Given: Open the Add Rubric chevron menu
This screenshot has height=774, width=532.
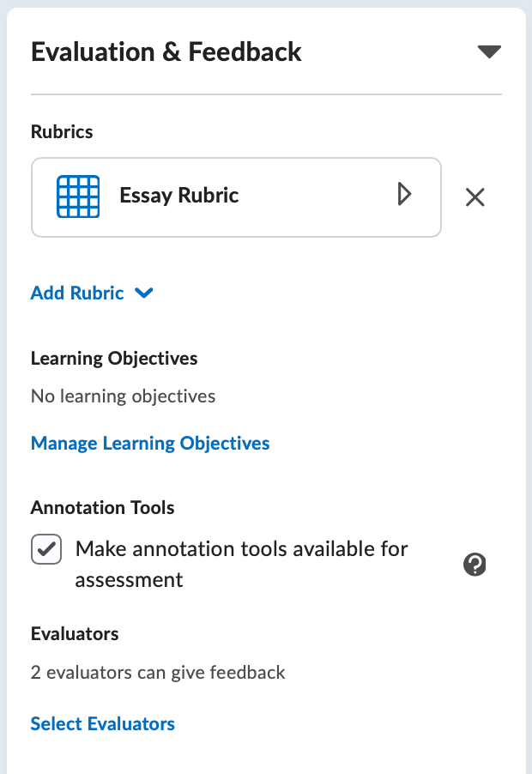Looking at the screenshot, I should click(x=143, y=293).
